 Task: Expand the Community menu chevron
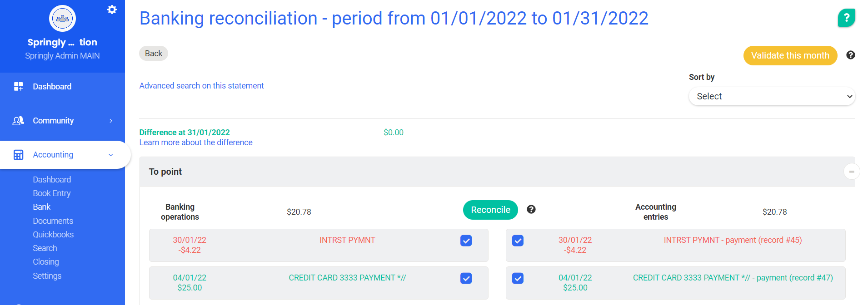pyautogui.click(x=111, y=121)
